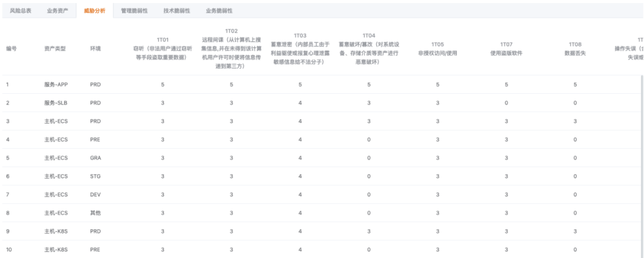Click 1T07 value 3 in row 5
Screen dimensions: 644x258
pyautogui.click(x=506, y=158)
